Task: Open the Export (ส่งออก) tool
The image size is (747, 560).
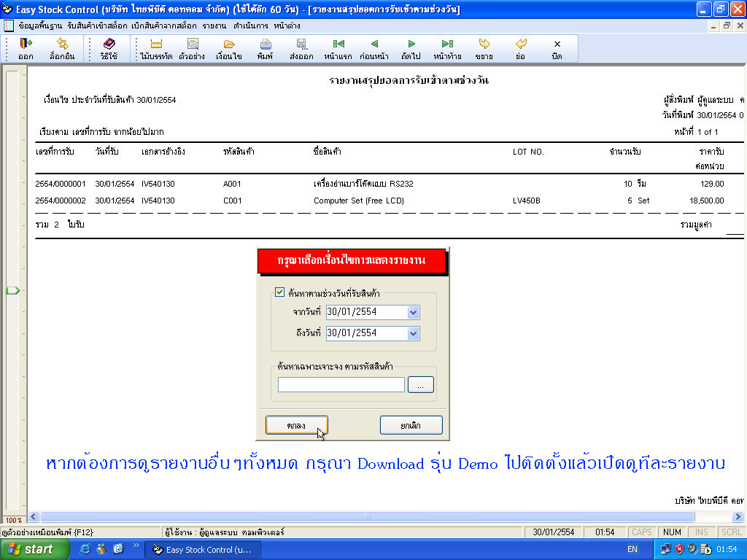Action: click(x=301, y=48)
